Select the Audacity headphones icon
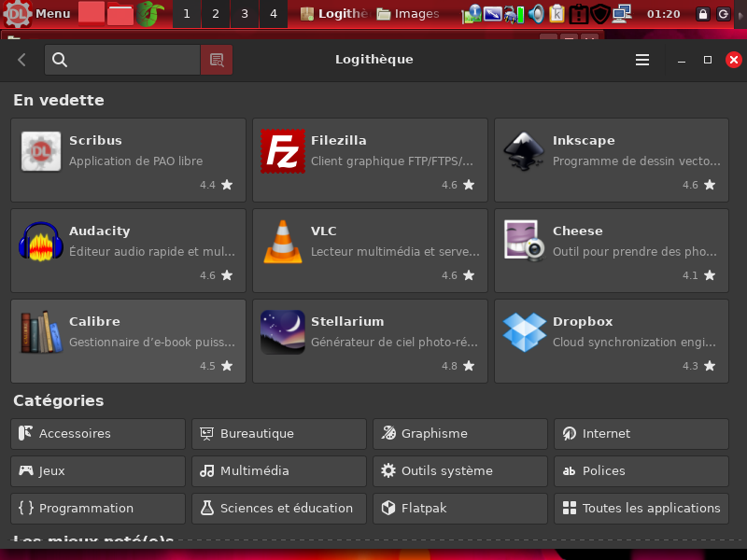 [41, 242]
